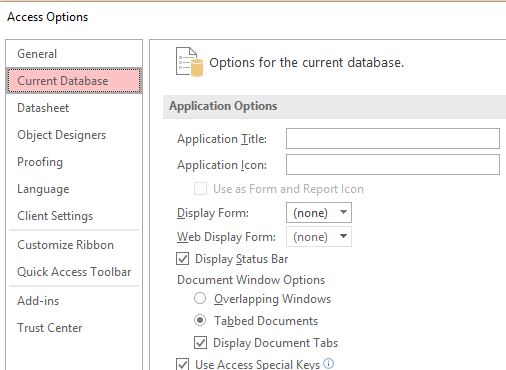Open the Add-ins category
This screenshot has width=506, height=370.
(74, 301)
